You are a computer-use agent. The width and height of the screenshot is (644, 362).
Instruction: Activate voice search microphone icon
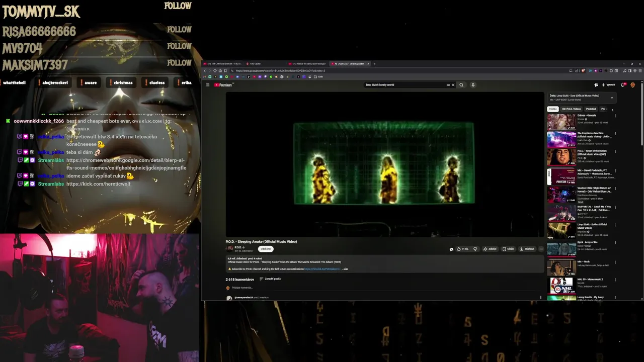tap(473, 85)
